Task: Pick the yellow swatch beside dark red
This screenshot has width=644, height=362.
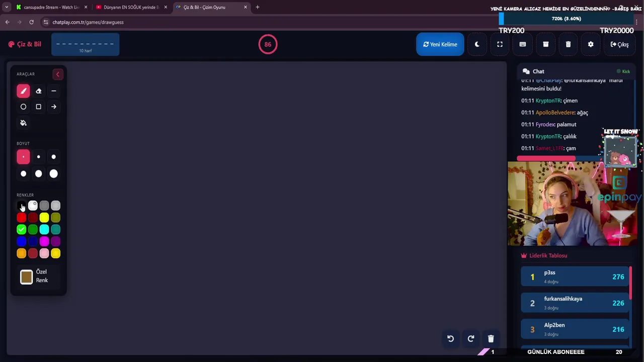Action: 44,218
